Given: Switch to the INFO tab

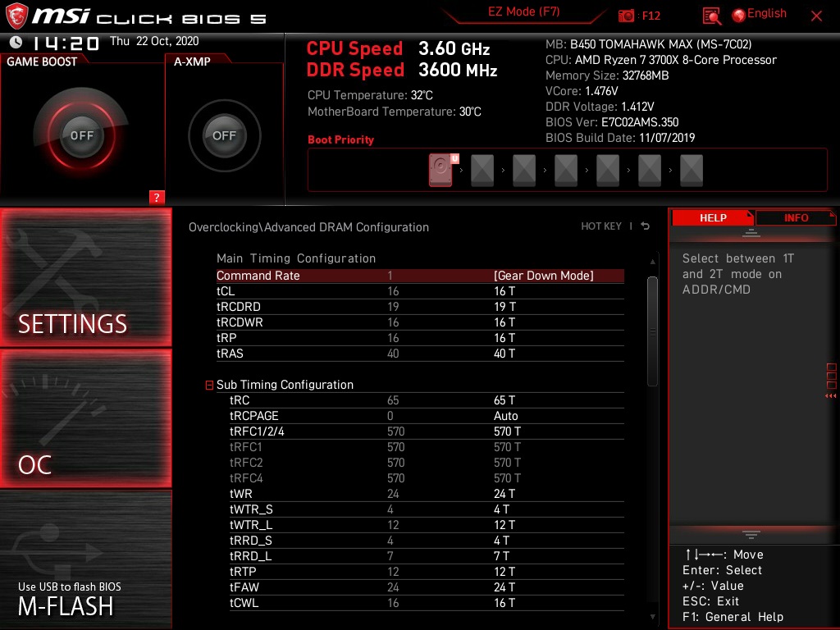Looking at the screenshot, I should (795, 217).
